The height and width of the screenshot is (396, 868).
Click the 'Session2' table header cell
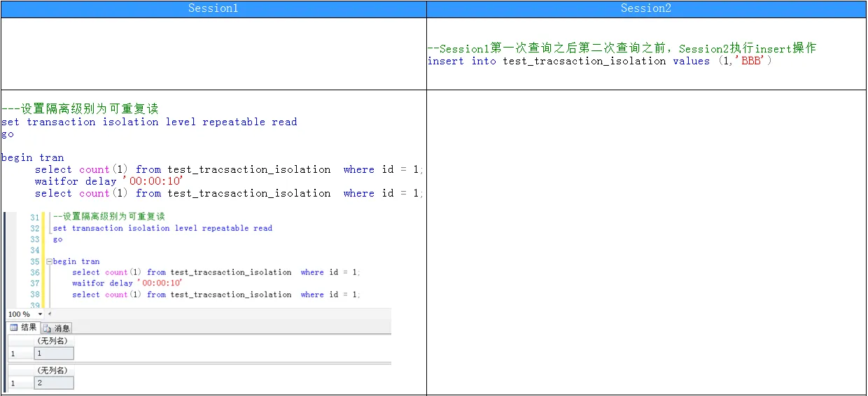(646, 8)
